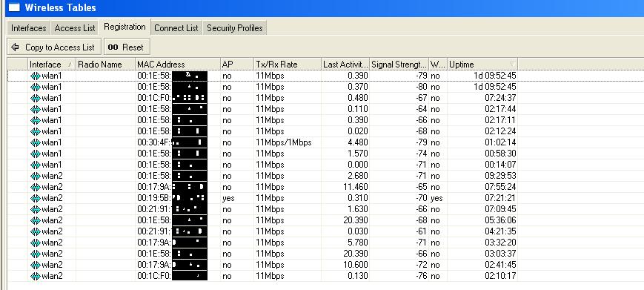Go to the Security Profiles tab
644x290 pixels.
coord(234,28)
